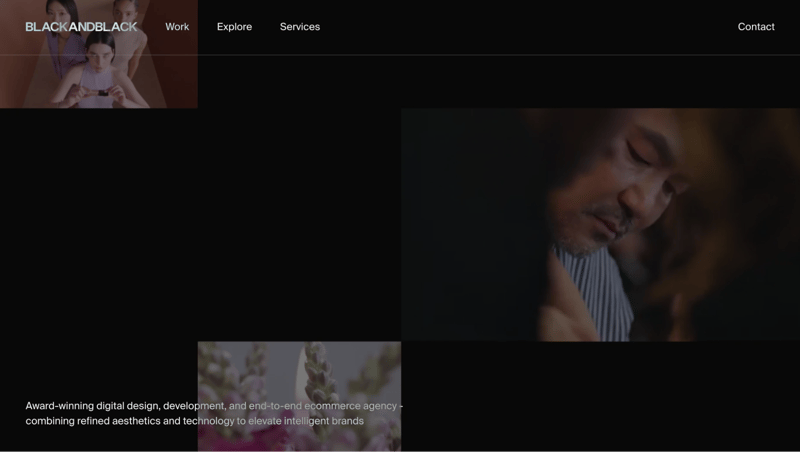Click the large video of the bearded man

(x=600, y=224)
